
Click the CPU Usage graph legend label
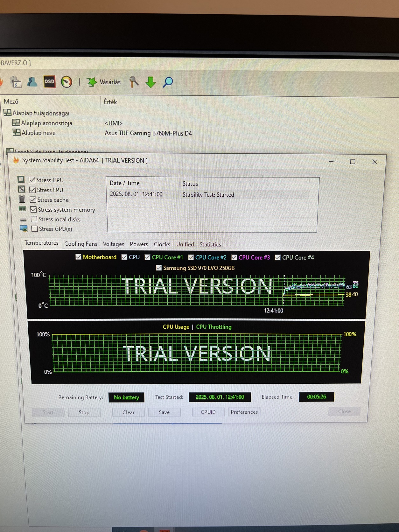tap(176, 327)
